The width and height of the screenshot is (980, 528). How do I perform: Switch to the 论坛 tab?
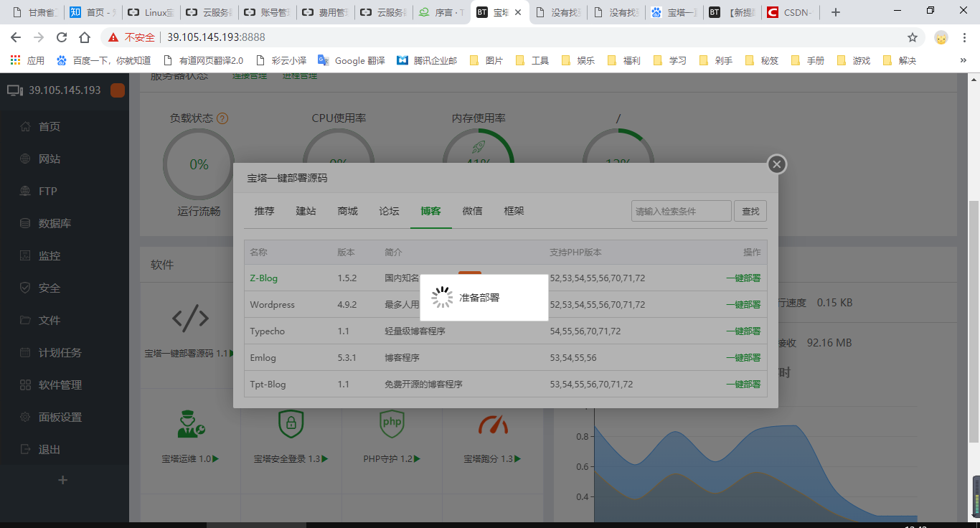tap(389, 211)
